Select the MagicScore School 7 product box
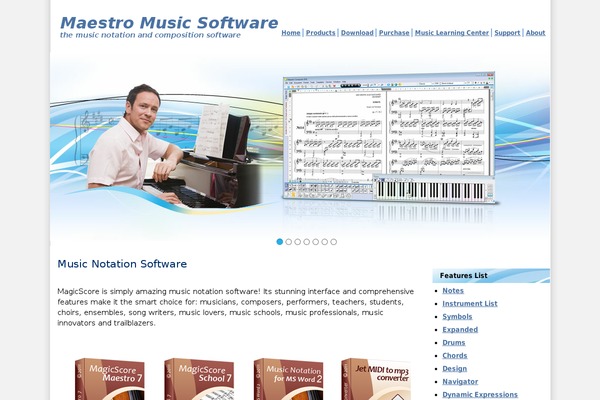Image resolution: width=600 pixels, height=400 pixels. [x=199, y=379]
